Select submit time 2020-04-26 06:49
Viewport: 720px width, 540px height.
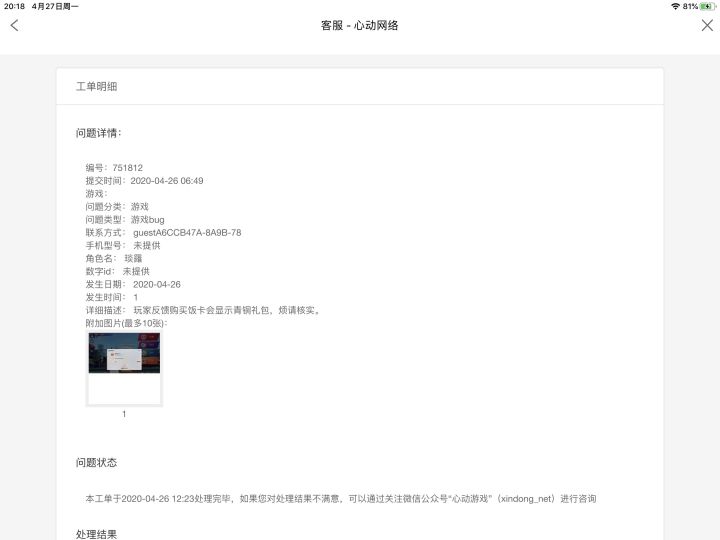click(167, 180)
